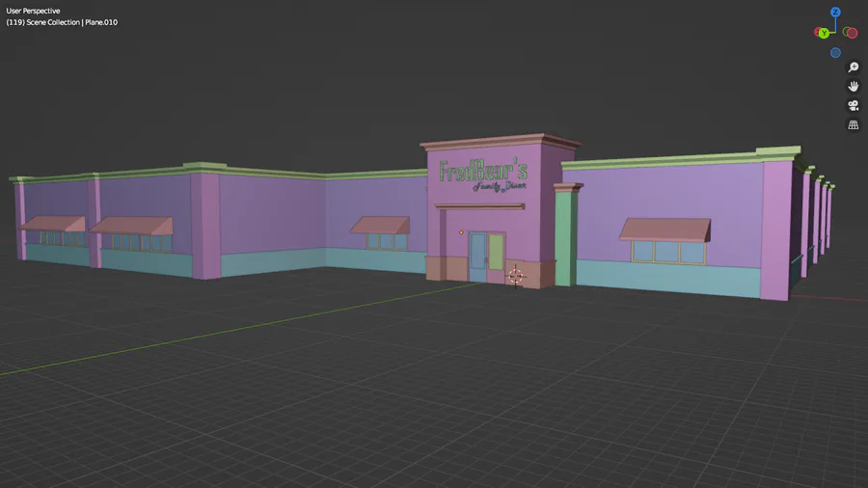Select the blue entrance door of the diner
868x488 pixels.
pyautogui.click(x=477, y=258)
